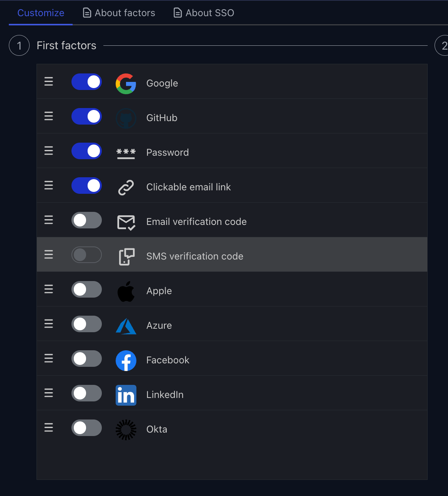Select the Customize tab
Image resolution: width=448 pixels, height=496 pixels.
pyautogui.click(x=41, y=13)
